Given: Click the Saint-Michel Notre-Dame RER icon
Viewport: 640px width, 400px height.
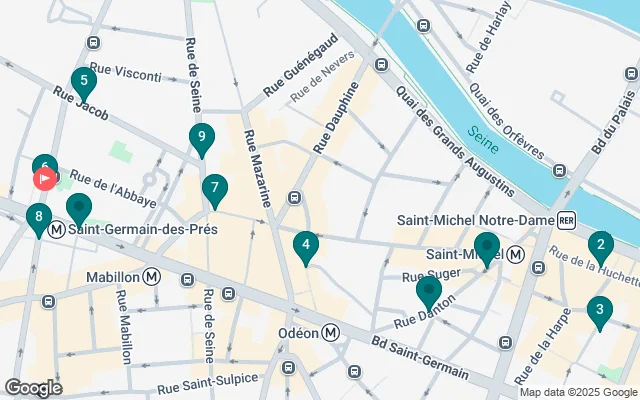Looking at the screenshot, I should 567,220.
